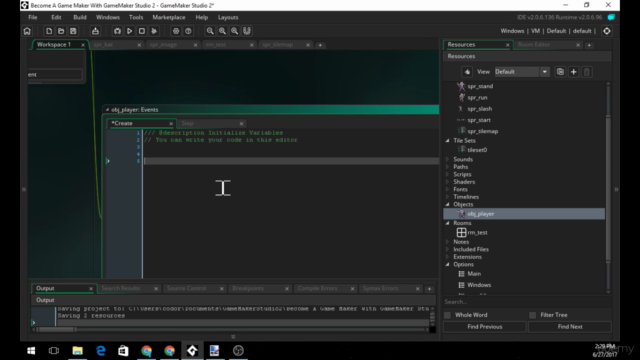640x360 pixels.
Task: Select rm_test room in resource tree
Action: (477, 233)
